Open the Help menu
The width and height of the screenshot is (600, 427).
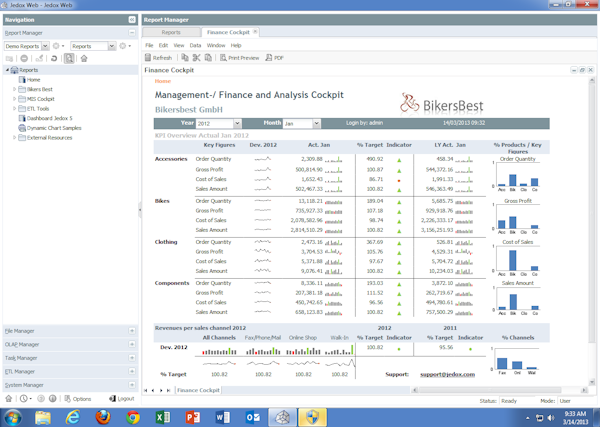pos(236,45)
